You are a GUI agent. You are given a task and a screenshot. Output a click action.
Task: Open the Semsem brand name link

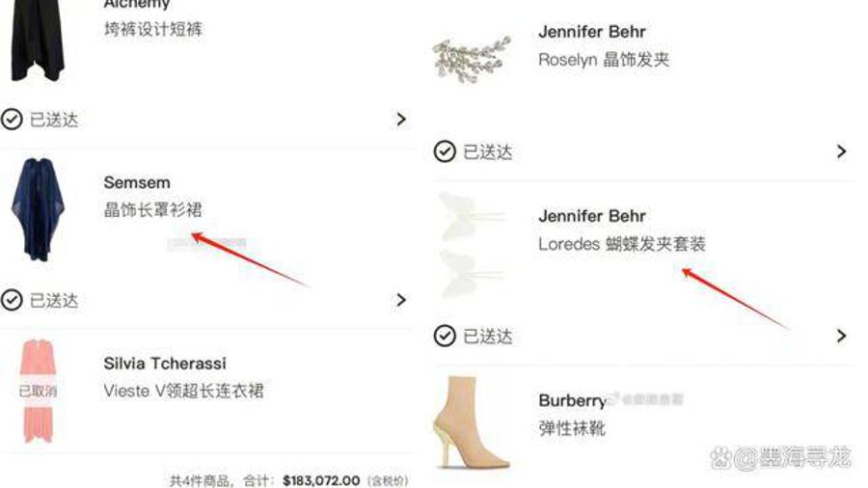(x=137, y=182)
